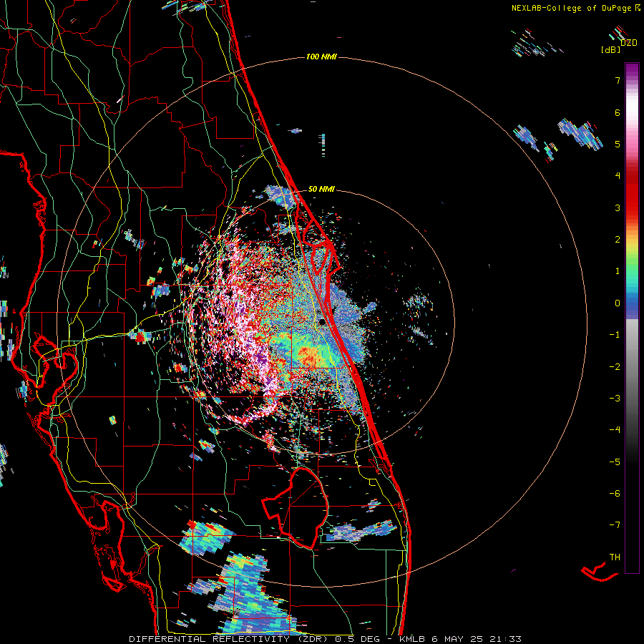The height and width of the screenshot is (644, 644).
Task: Click the 2 value on color scale
Action: (x=618, y=240)
